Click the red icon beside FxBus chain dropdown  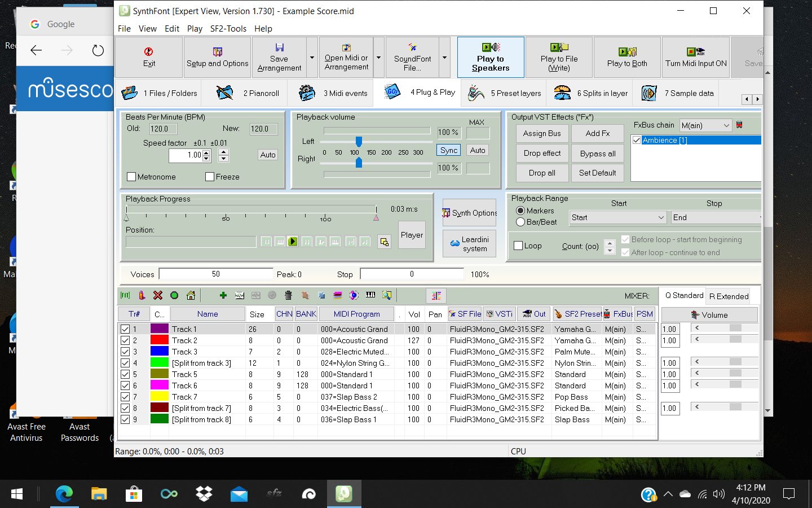739,125
